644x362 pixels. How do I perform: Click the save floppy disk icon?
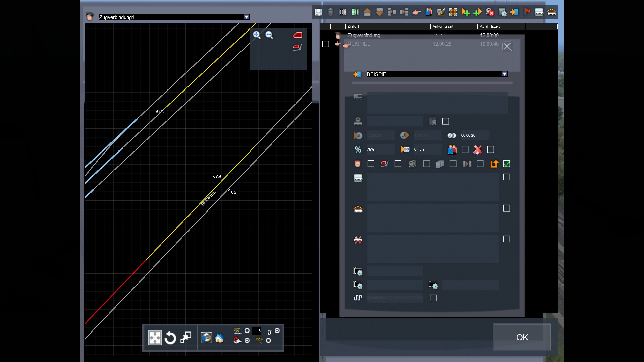click(x=318, y=12)
